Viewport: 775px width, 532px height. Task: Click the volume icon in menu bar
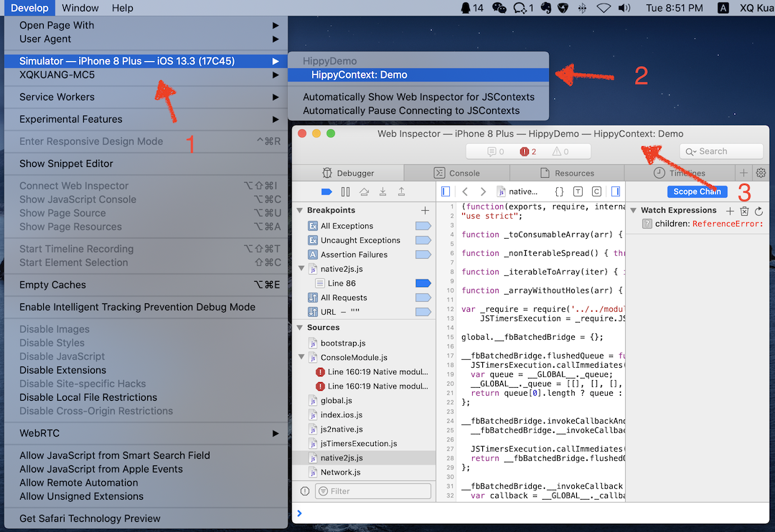[x=624, y=8]
